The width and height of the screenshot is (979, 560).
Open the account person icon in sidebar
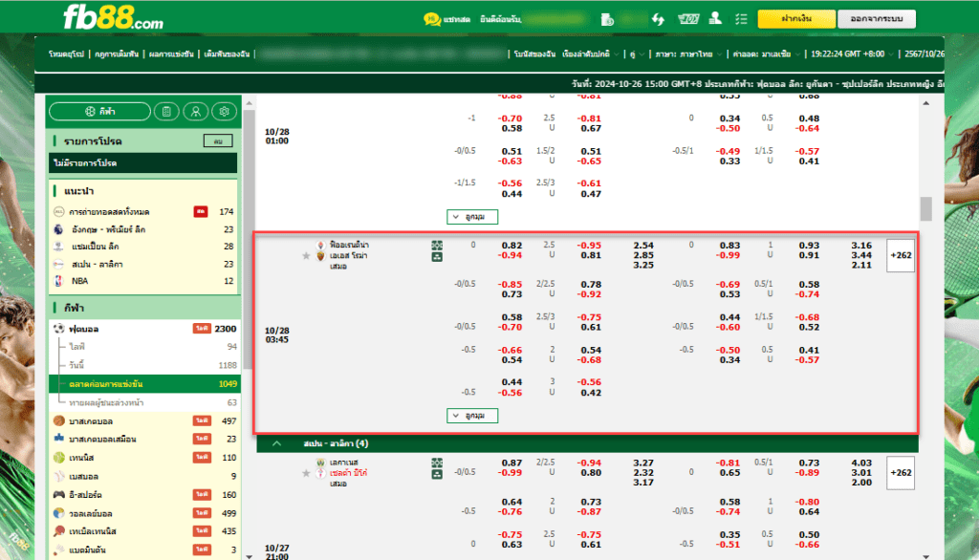pyautogui.click(x=195, y=111)
